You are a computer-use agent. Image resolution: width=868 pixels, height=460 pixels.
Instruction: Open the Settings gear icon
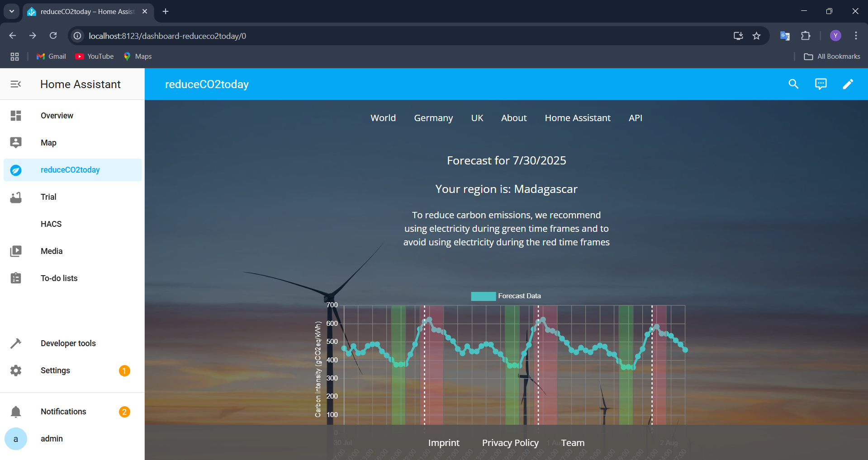(x=16, y=371)
